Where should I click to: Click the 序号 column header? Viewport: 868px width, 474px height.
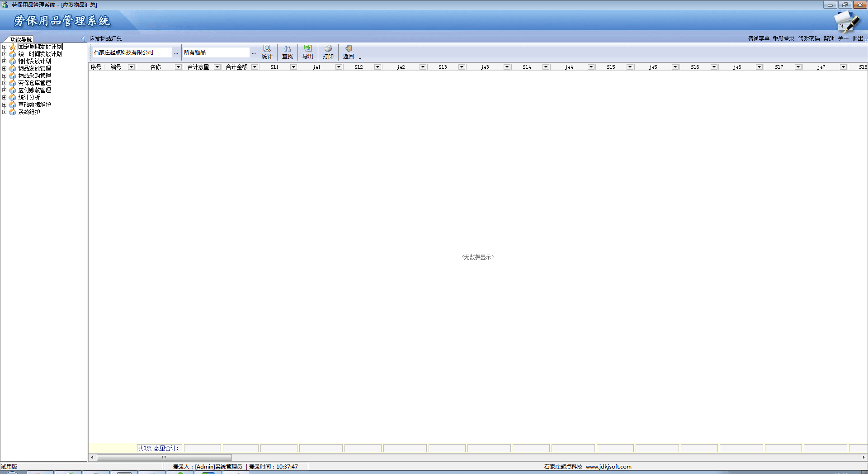coord(96,67)
